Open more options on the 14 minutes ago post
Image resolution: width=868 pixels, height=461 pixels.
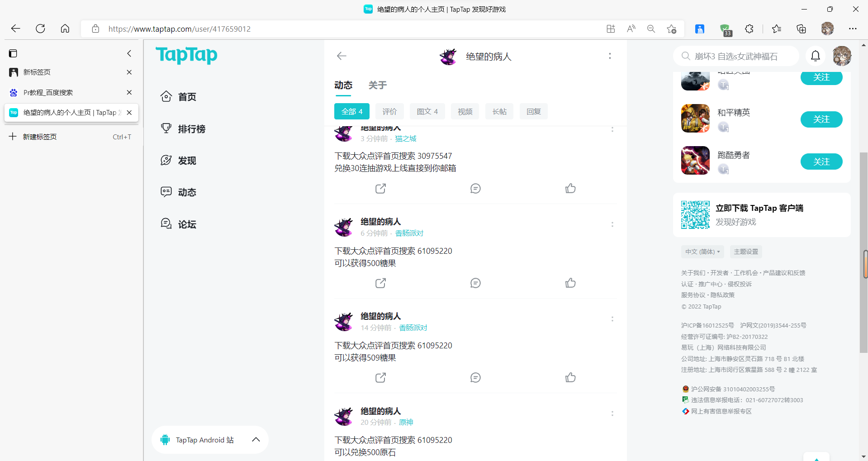tap(612, 319)
